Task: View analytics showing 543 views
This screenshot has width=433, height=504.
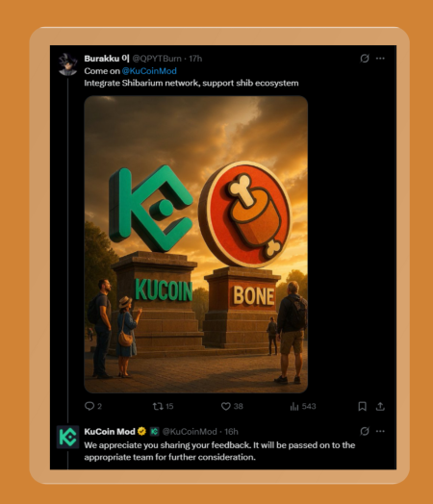Action: click(x=303, y=406)
